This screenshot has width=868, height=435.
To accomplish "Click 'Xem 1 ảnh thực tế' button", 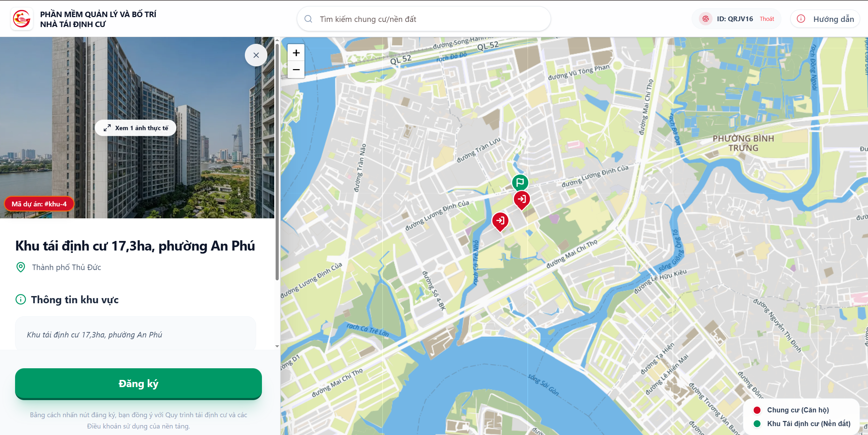I will [x=136, y=128].
